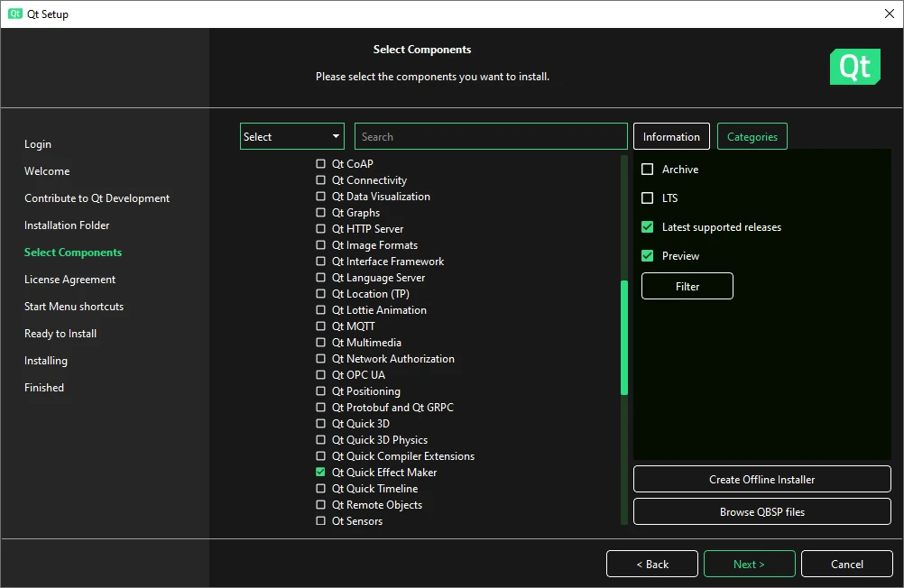Screen dimensions: 904x588
Task: Disable the Preview releases checkbox
Action: point(647,255)
